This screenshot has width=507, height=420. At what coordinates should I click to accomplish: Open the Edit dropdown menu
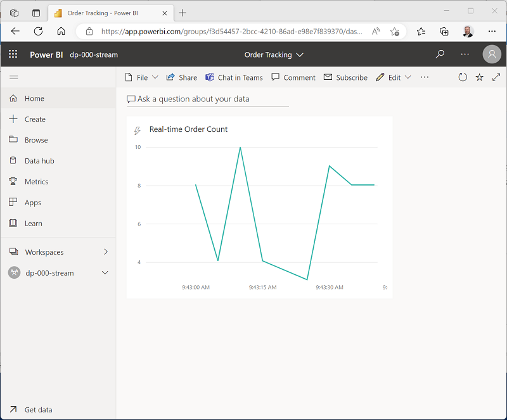pos(394,77)
